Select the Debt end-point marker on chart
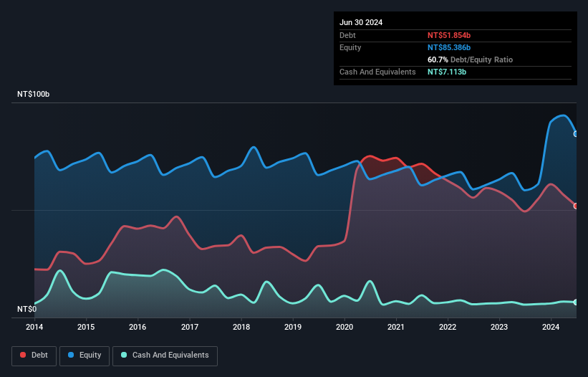 pos(576,206)
